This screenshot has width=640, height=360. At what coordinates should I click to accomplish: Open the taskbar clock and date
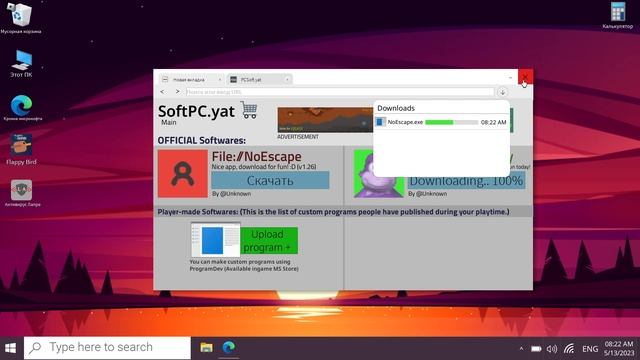(619, 349)
